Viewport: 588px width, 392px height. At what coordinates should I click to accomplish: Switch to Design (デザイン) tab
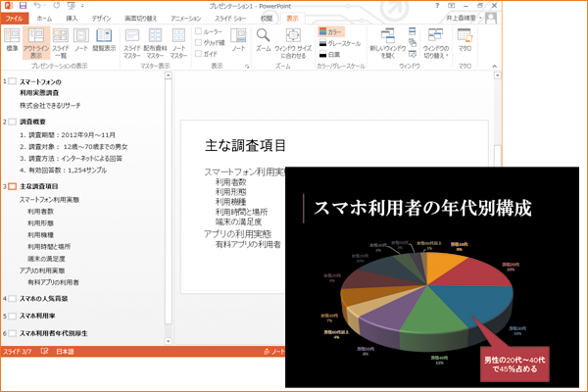coord(101,19)
